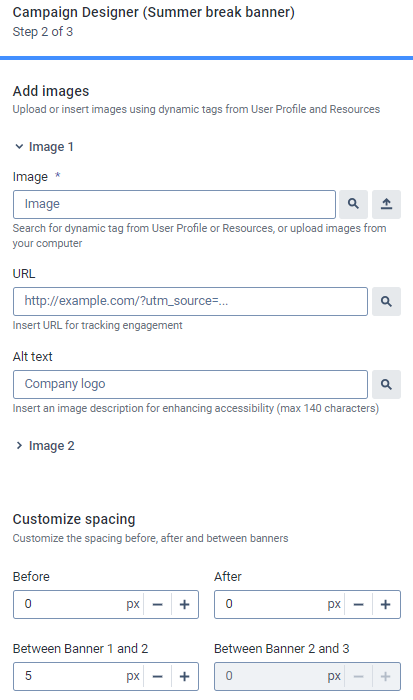Click the search icon beside the URL field
Viewport: 413px width, 700px height.
pyautogui.click(x=386, y=301)
